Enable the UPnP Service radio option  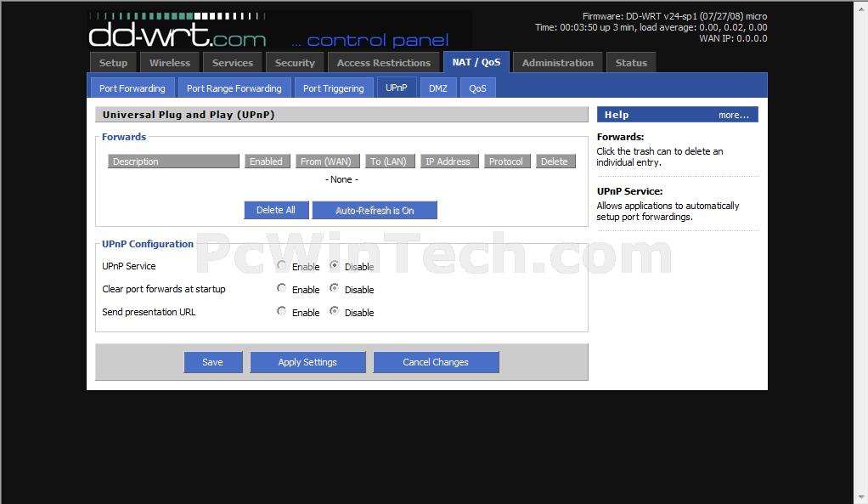pos(282,265)
